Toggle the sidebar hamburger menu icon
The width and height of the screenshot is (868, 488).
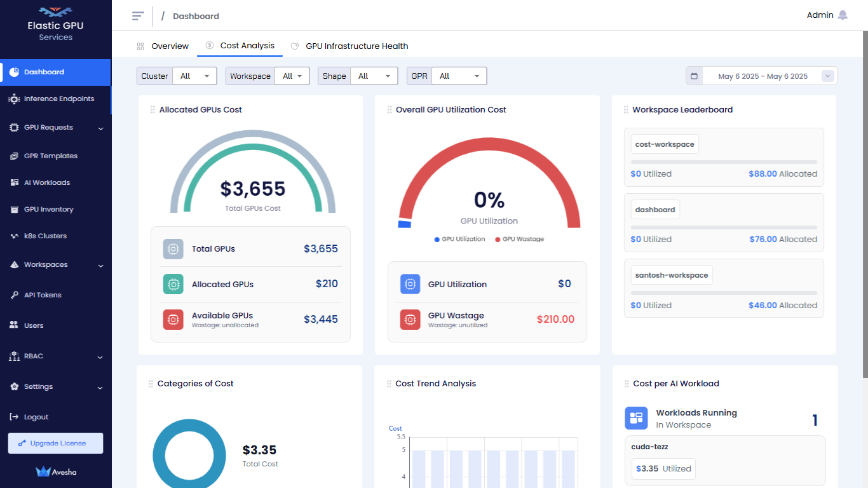[x=138, y=16]
